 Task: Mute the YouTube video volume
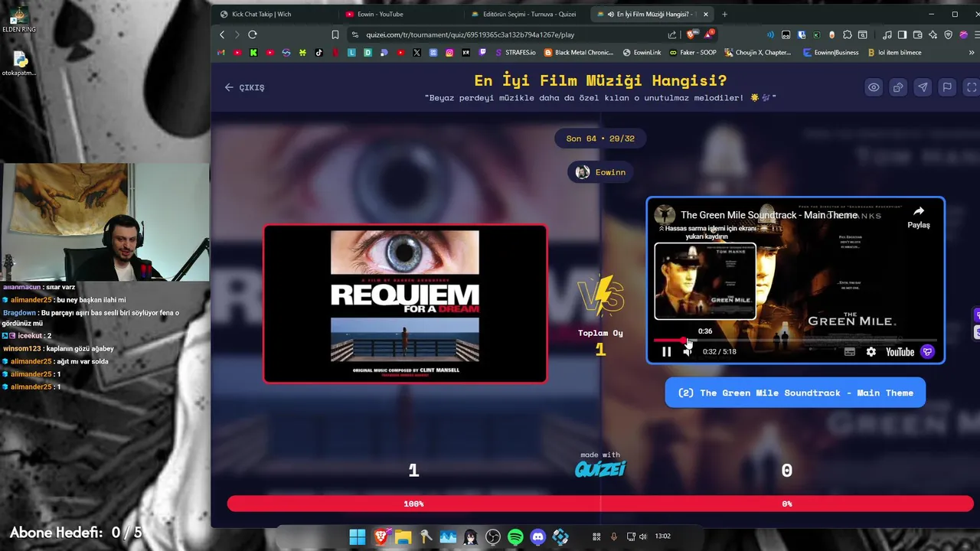click(688, 352)
